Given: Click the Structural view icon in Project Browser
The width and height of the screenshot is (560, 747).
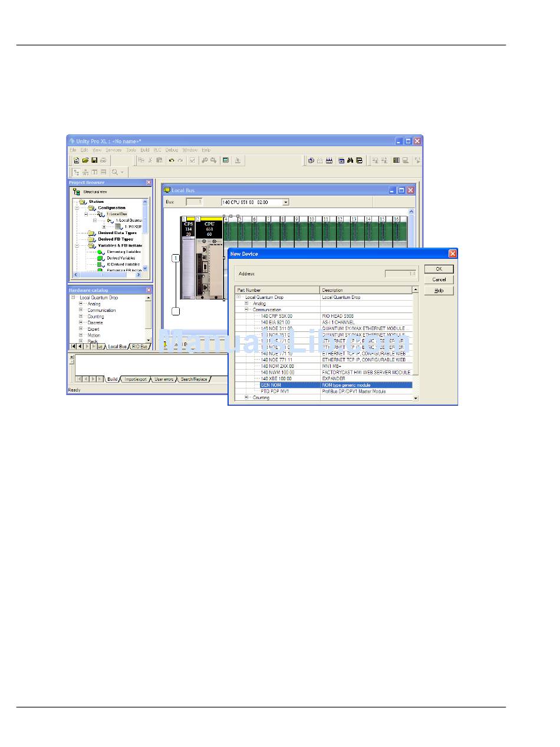Looking at the screenshot, I should [x=77, y=192].
